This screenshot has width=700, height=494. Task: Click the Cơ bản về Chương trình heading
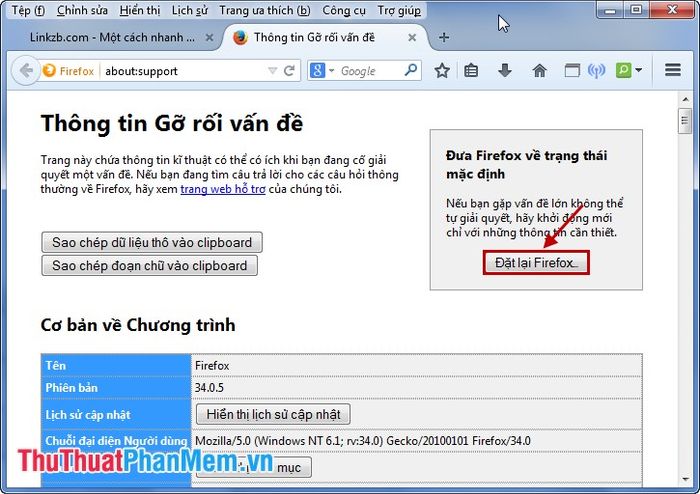coord(138,325)
